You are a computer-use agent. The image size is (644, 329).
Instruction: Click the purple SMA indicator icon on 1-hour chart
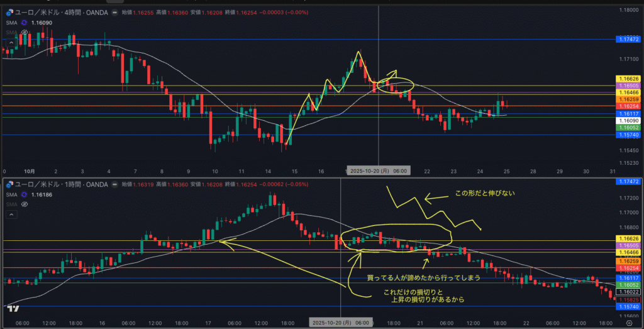[x=24, y=195]
